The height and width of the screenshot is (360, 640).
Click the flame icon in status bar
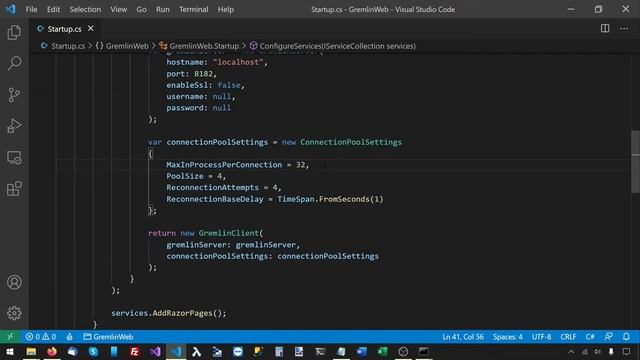click(69, 337)
